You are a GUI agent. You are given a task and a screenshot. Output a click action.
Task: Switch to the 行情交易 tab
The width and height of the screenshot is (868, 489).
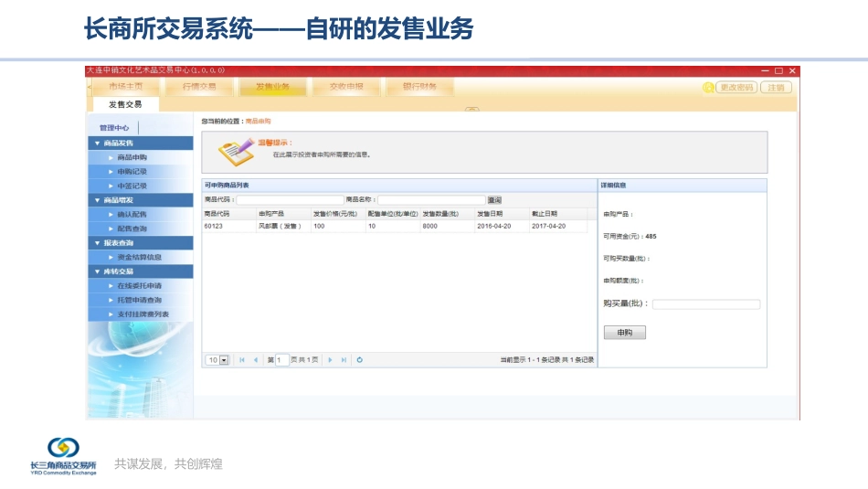coord(199,87)
